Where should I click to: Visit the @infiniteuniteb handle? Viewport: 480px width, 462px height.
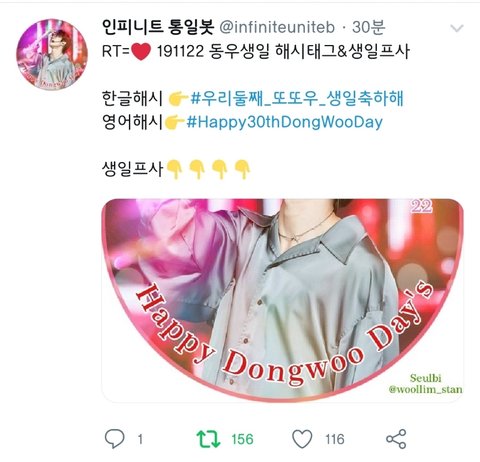(277, 27)
